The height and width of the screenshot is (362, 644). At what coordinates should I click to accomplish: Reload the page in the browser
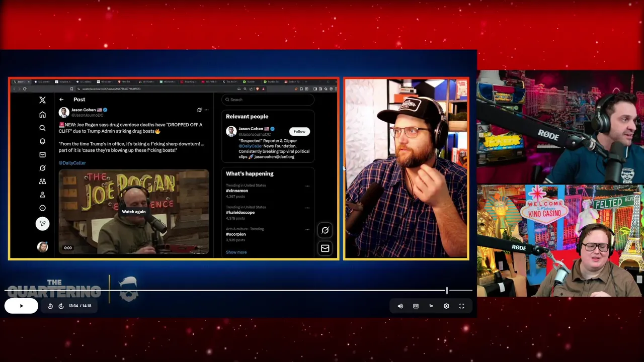coord(25,89)
